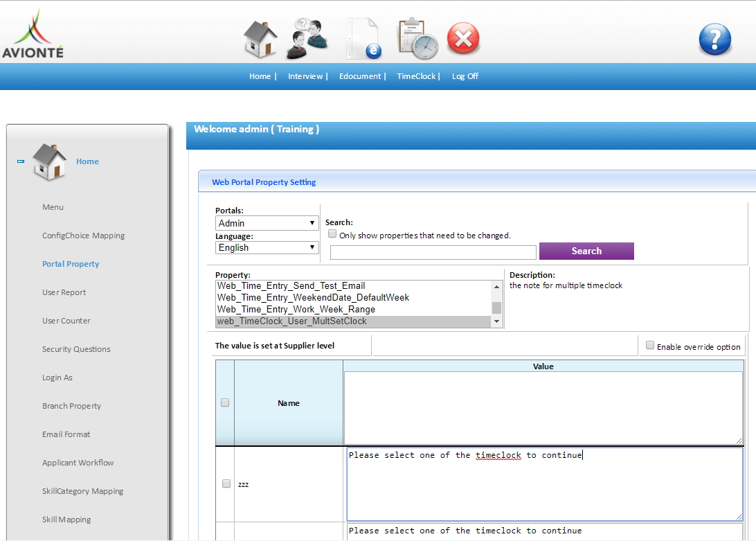Open Branch Property in the sidebar
Image resolution: width=756 pixels, height=541 pixels.
[x=71, y=407]
